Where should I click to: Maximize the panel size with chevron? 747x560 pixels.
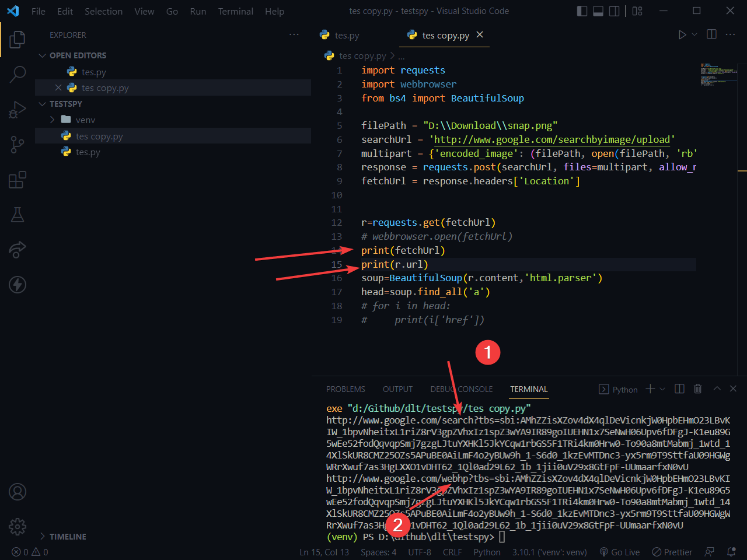(717, 388)
